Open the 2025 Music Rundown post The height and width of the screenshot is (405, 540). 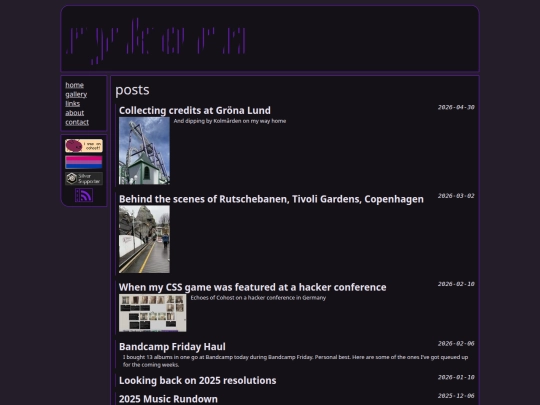click(x=168, y=399)
